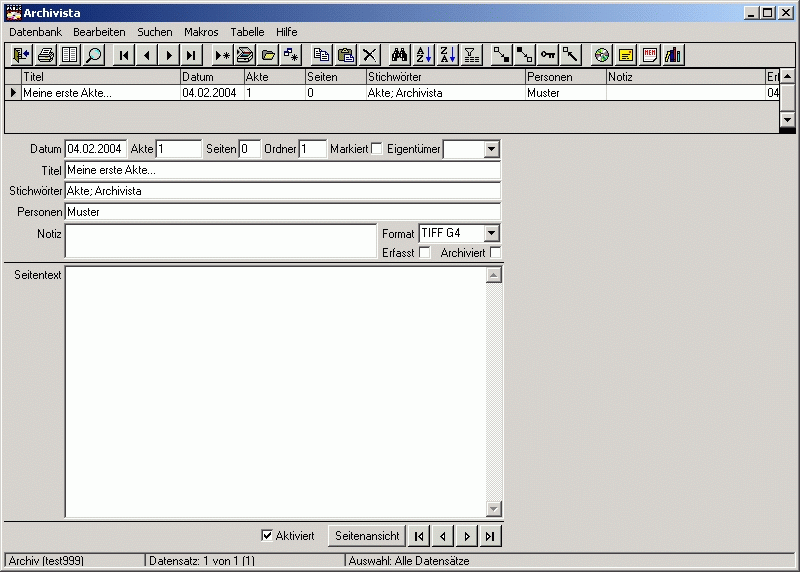Image resolution: width=800 pixels, height=572 pixels.
Task: Click the copy icon in toolbar
Action: pos(321,55)
